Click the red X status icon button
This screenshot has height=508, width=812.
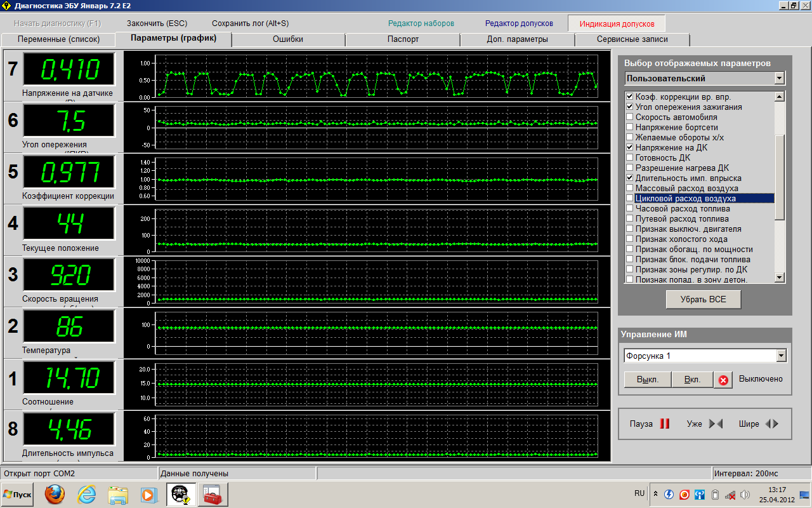(723, 380)
